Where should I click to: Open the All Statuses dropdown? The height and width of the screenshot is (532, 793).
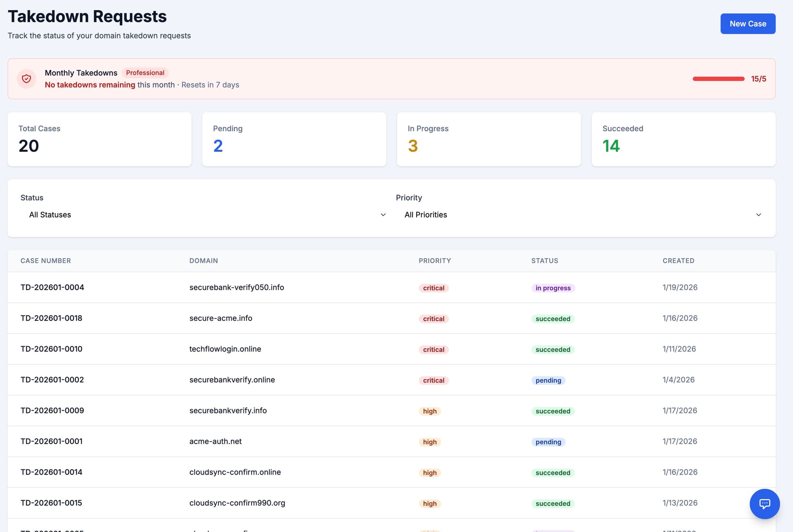coord(202,215)
